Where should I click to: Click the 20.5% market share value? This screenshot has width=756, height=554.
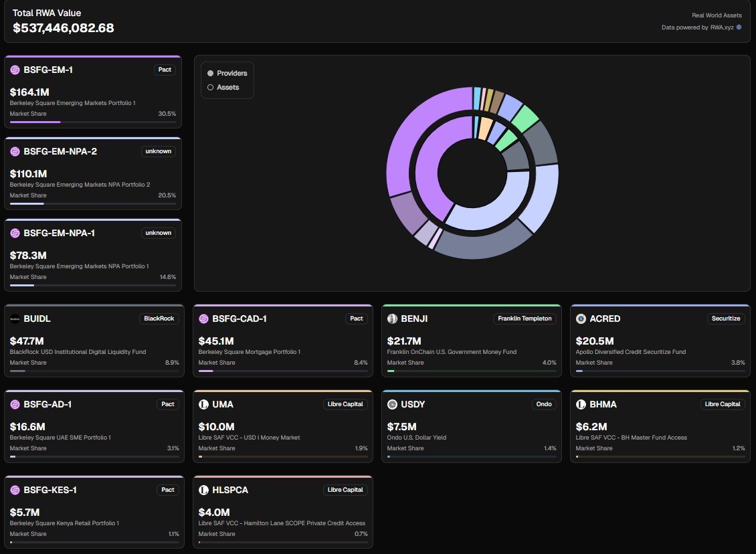tap(167, 195)
